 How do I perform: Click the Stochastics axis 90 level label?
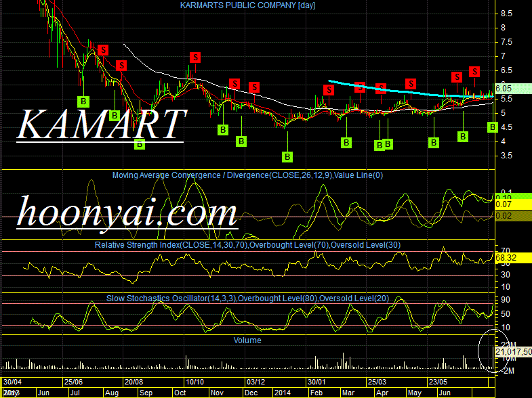[x=506, y=300]
